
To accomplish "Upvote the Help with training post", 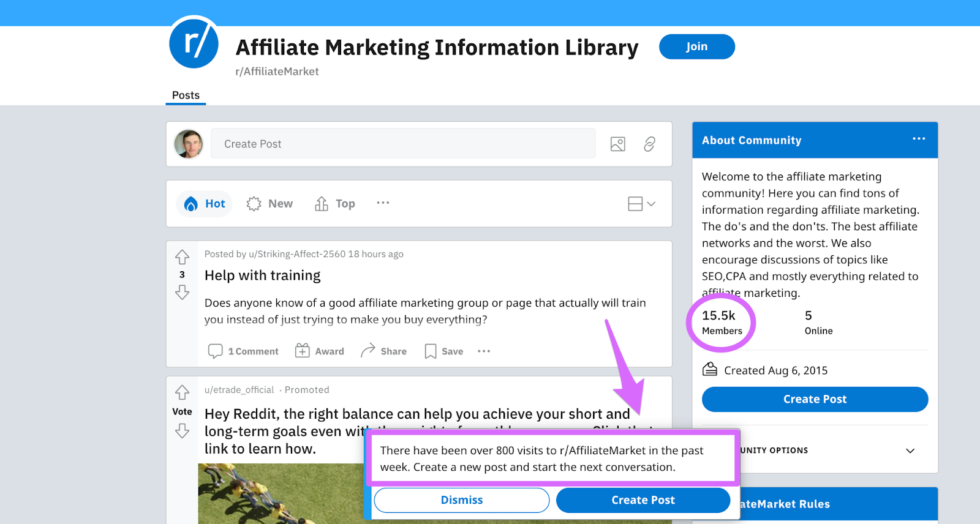I will 182,256.
